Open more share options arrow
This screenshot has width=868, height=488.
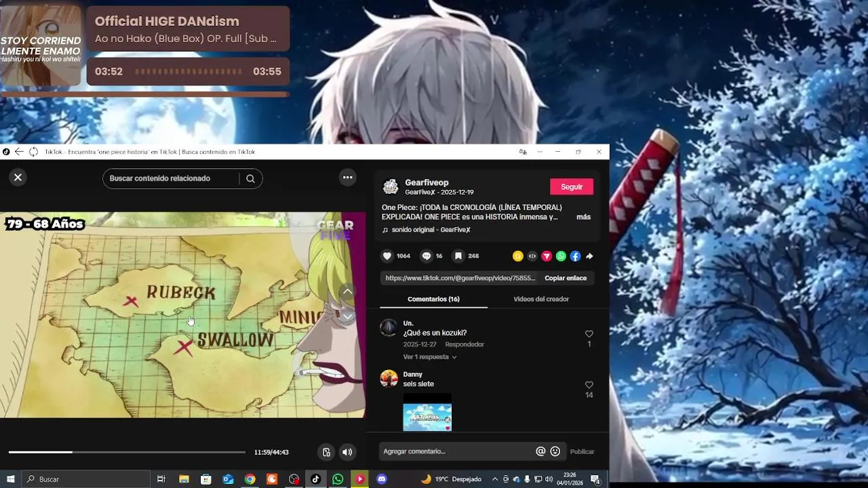(x=589, y=256)
